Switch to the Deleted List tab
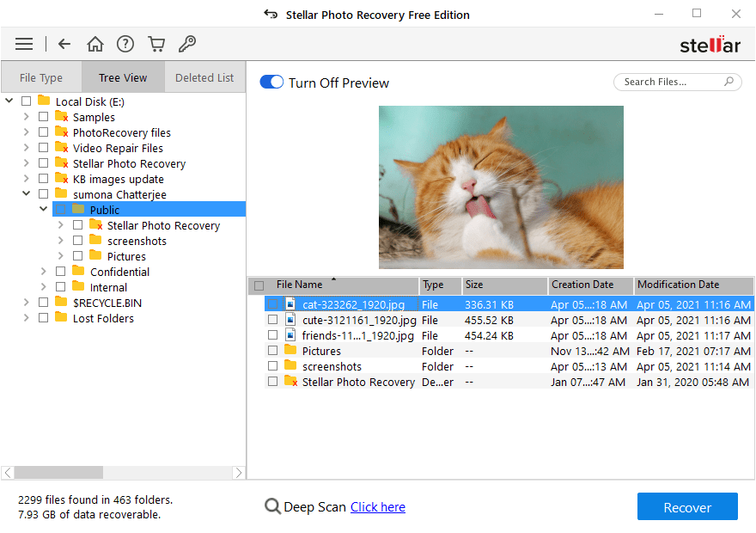Viewport: 756px width, 533px height. tap(204, 77)
